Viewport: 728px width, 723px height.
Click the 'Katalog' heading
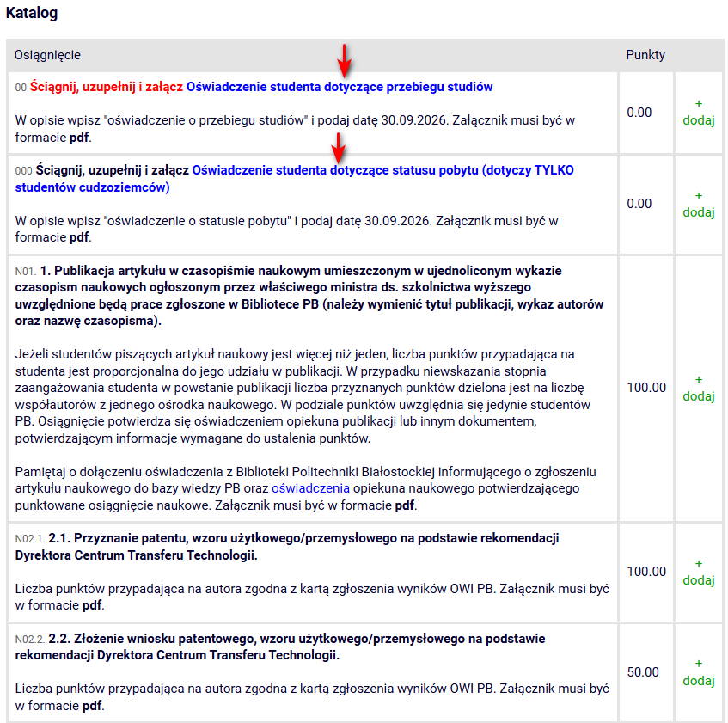pyautogui.click(x=32, y=13)
